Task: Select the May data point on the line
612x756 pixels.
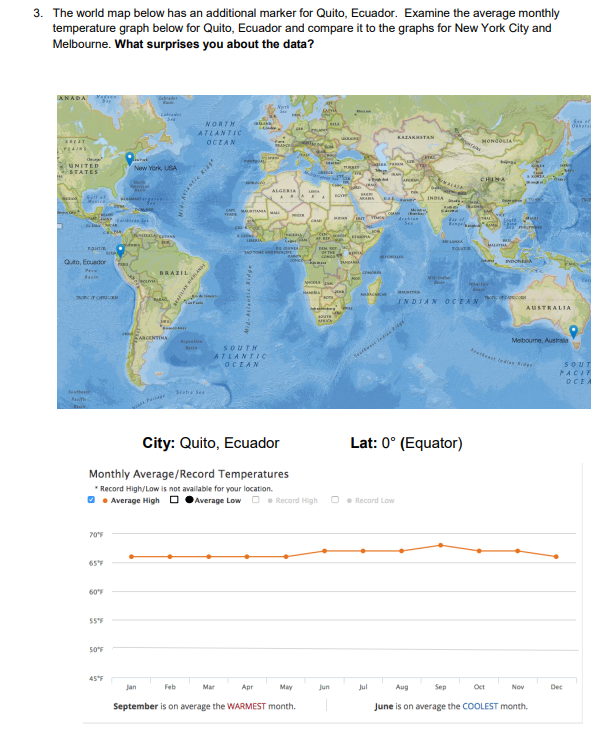Action: click(x=286, y=556)
